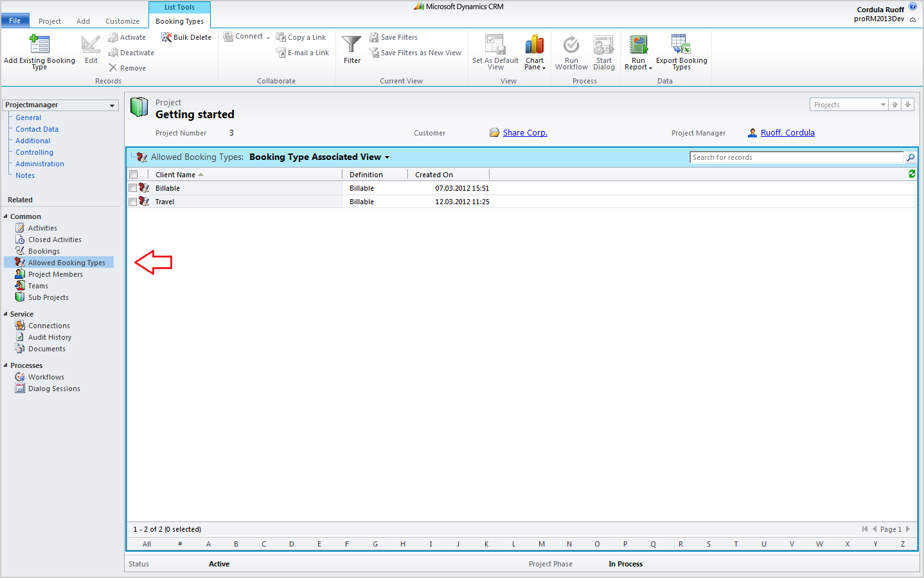This screenshot has height=578, width=924.
Task: Open Audit History item
Action: click(x=49, y=337)
